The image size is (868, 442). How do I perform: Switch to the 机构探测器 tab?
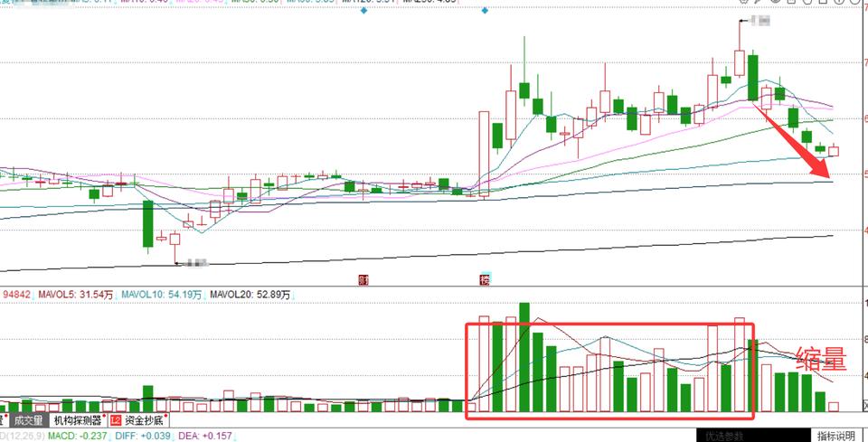[x=78, y=420]
